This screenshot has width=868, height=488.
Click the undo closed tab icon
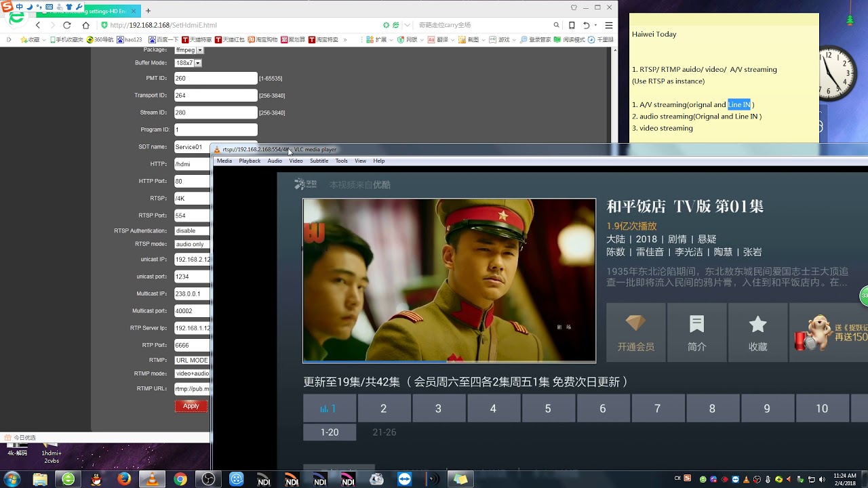pyautogui.click(x=587, y=25)
